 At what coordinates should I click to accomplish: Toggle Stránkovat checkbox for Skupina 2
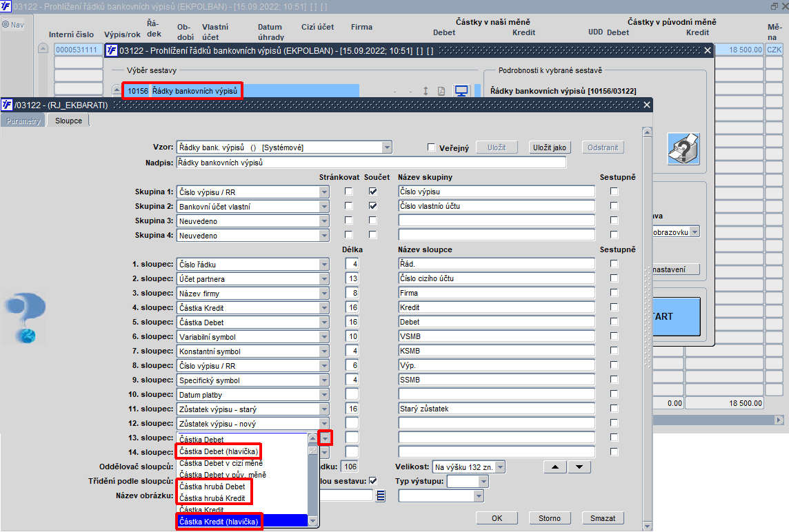[x=350, y=206]
